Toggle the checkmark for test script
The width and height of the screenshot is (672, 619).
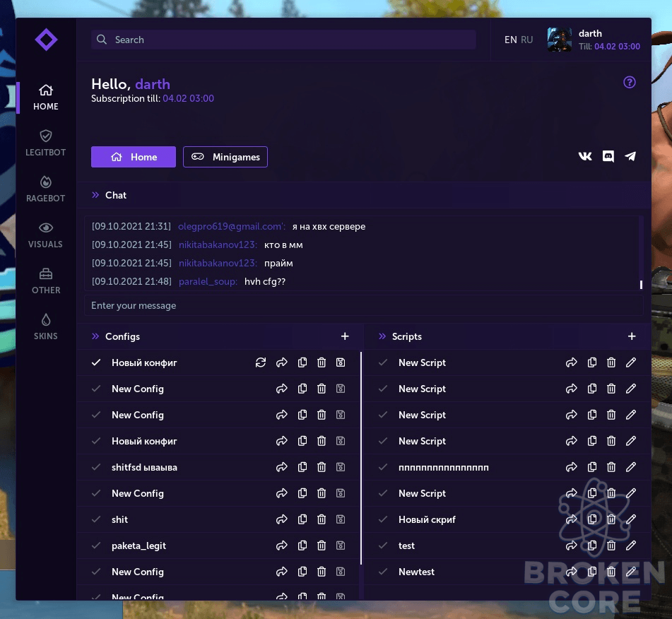(383, 546)
